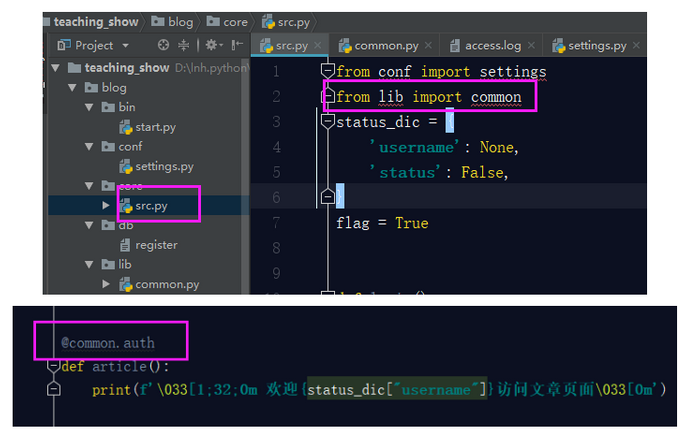Select the lib folder in tree
The width and height of the screenshot is (686, 432).
[x=125, y=265]
